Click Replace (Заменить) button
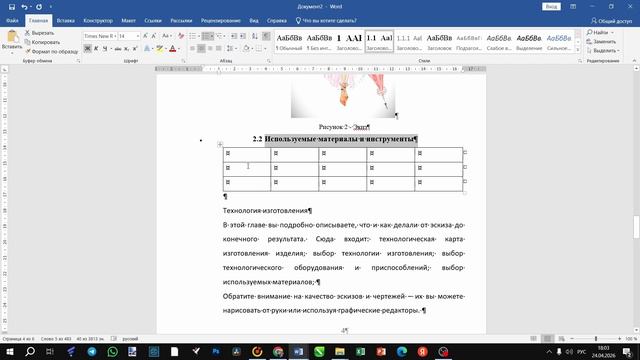Screen dimensions: 640x360 click(x=601, y=42)
